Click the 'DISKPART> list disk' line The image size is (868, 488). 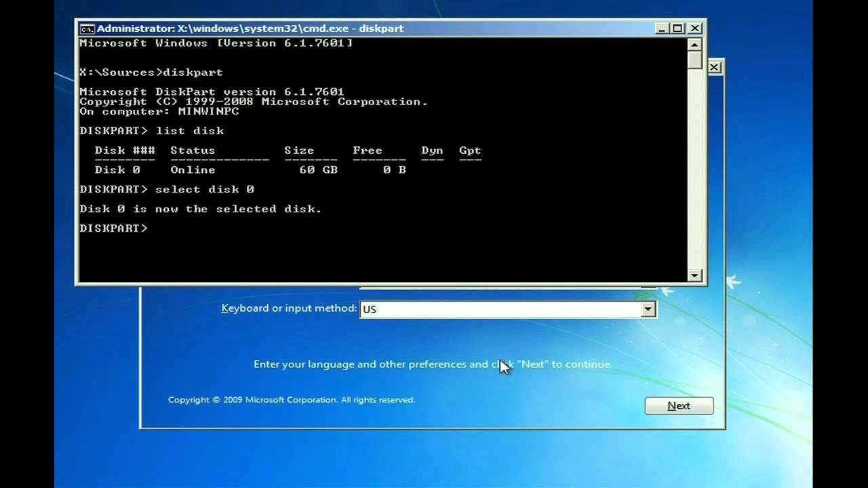click(x=151, y=131)
